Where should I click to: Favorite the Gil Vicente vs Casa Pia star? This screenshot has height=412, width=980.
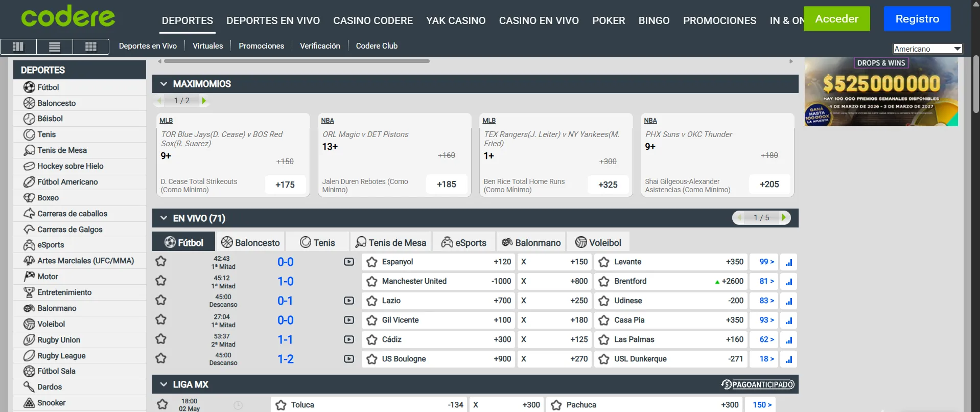pyautogui.click(x=161, y=319)
